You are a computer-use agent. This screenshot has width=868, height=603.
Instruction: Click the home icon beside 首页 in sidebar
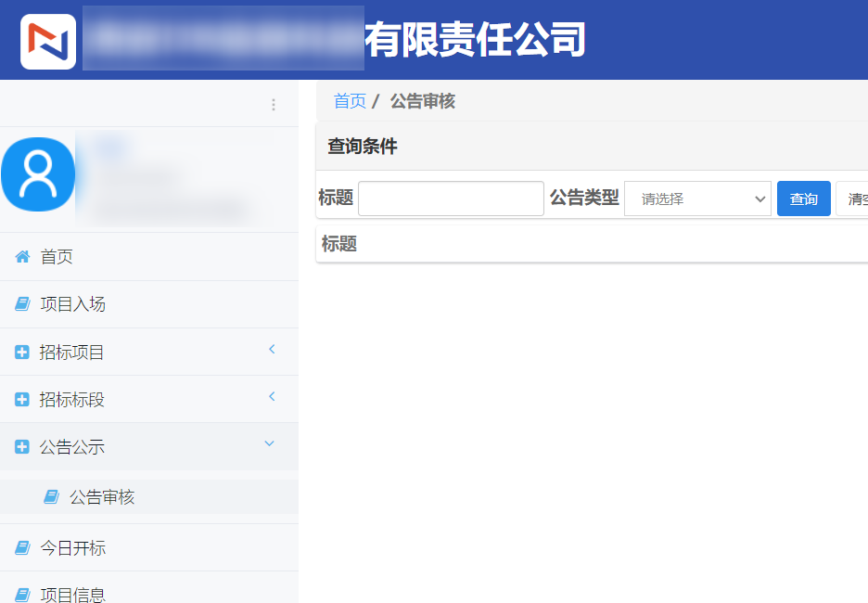click(22, 257)
